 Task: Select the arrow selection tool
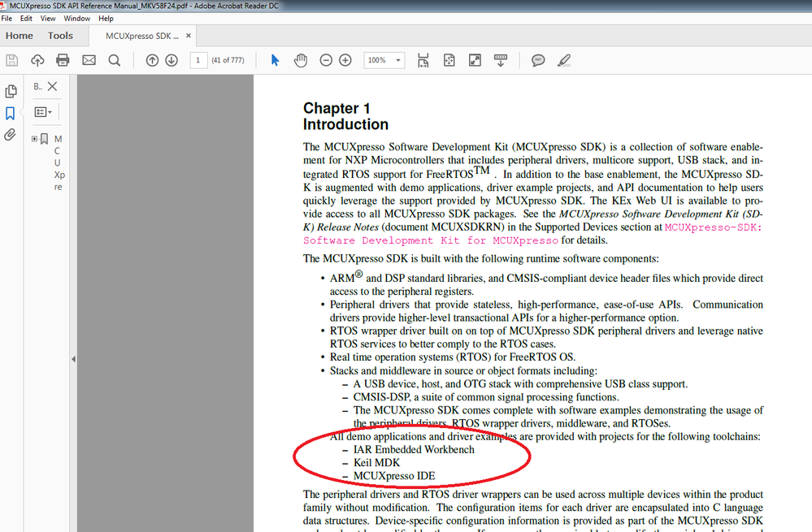point(275,60)
